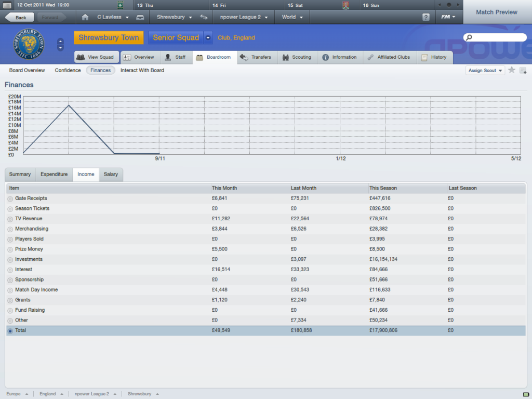
Task: Click the Finances sub-tab pill
Action: 100,70
